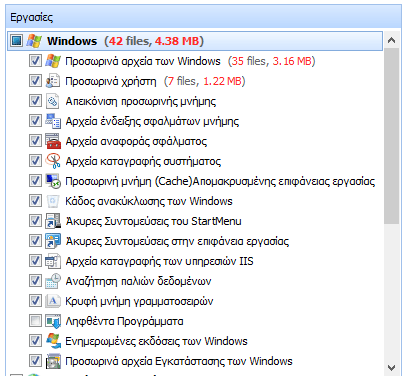
Task: Select the Αναζήτηση παλιών δεδομένων text
Action: [138, 281]
